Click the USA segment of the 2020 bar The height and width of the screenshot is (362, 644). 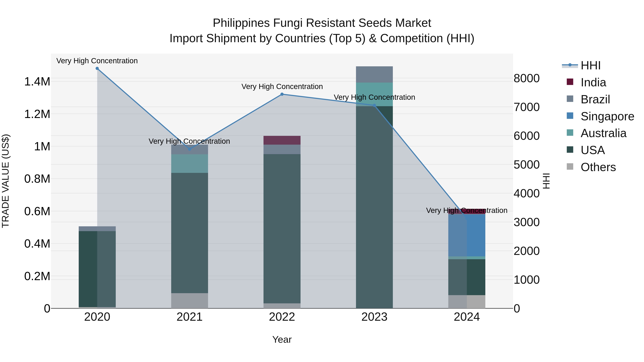(97, 269)
